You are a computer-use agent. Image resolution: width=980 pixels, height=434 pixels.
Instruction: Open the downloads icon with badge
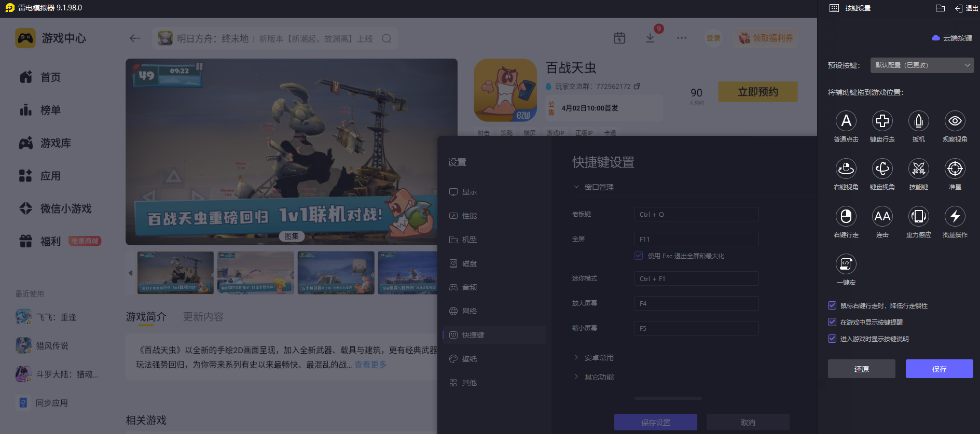click(x=650, y=38)
